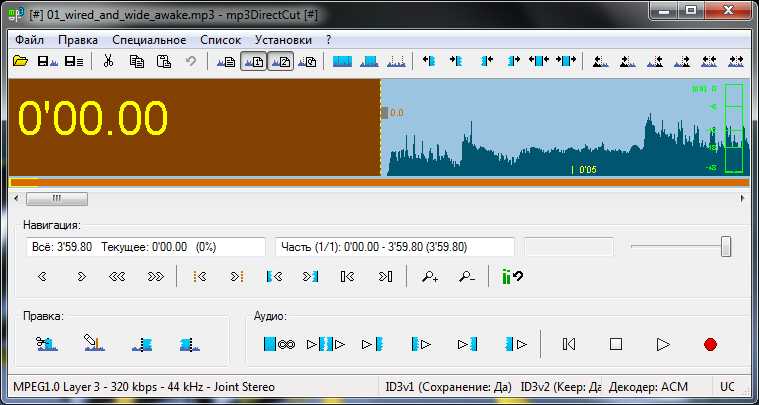Step forward with single right chevron
Screen dimensions: 759x405
(x=81, y=277)
